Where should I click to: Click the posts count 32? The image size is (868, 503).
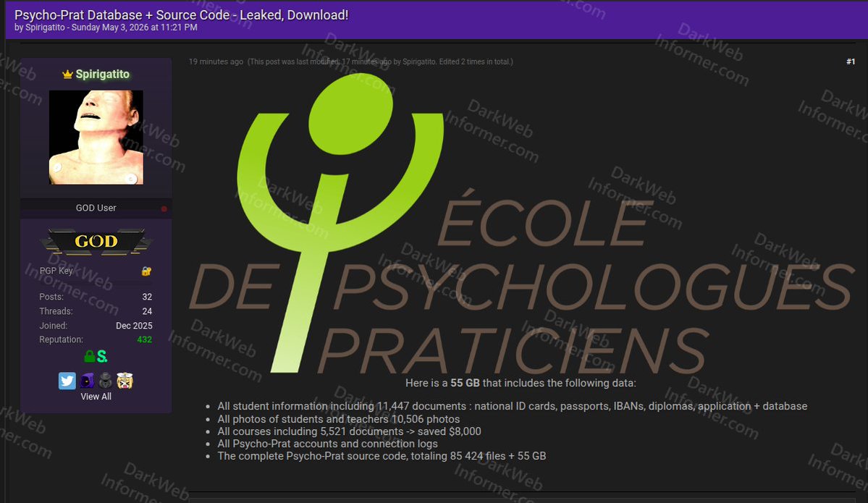click(x=147, y=297)
